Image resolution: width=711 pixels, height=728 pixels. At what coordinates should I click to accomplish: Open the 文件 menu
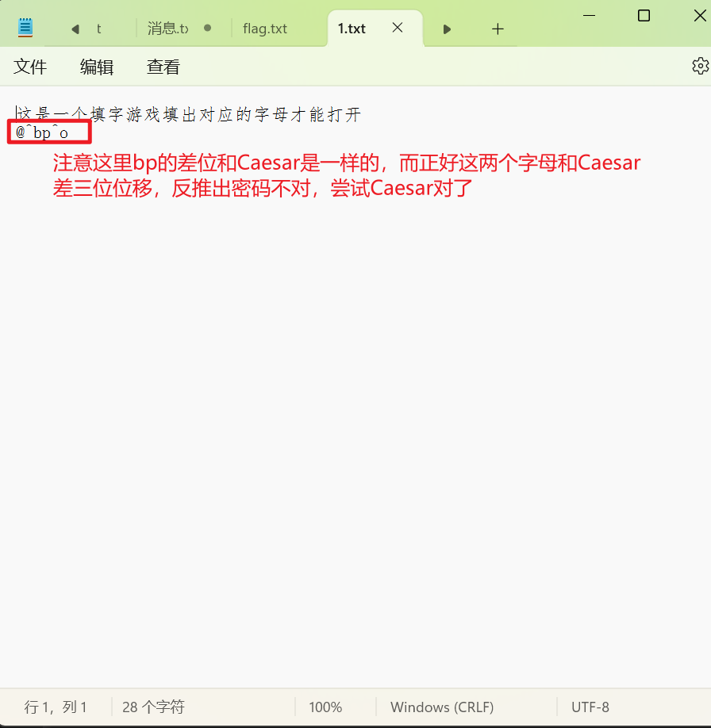31,67
